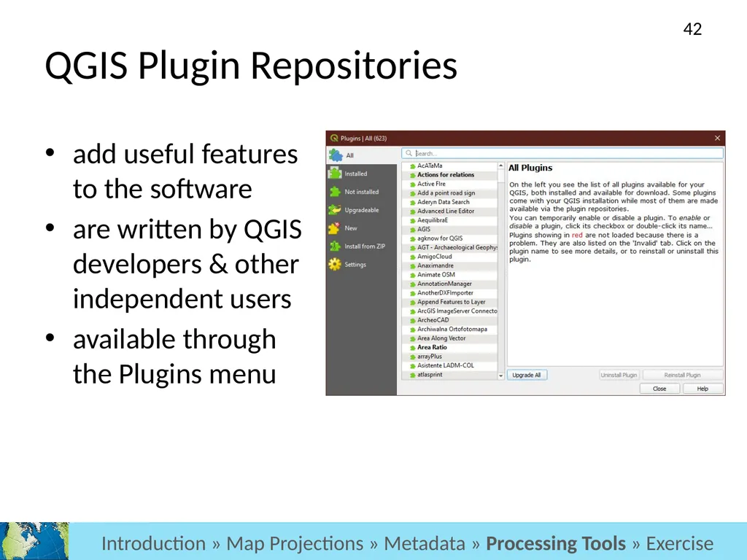
Task: Select the atlasprint plugin
Action: click(449, 374)
